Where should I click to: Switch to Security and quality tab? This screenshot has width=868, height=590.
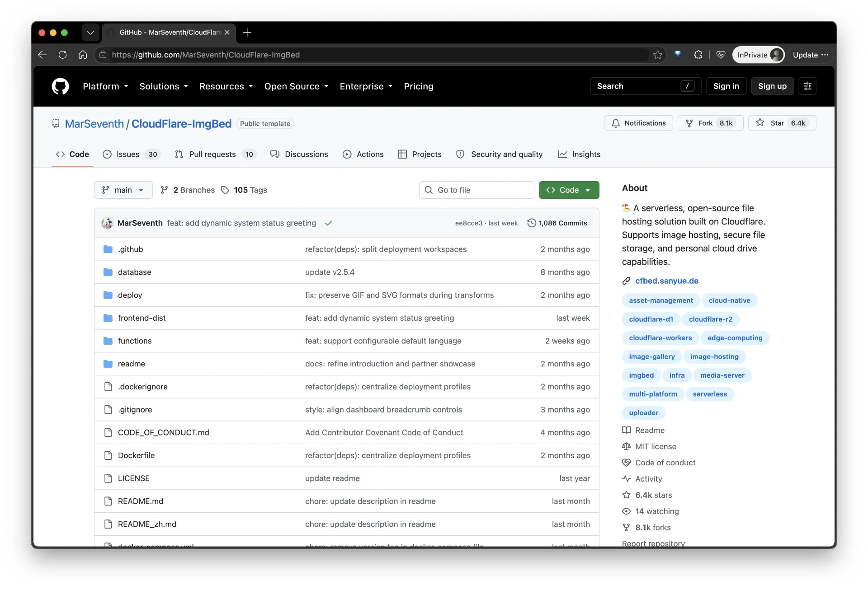tap(499, 155)
